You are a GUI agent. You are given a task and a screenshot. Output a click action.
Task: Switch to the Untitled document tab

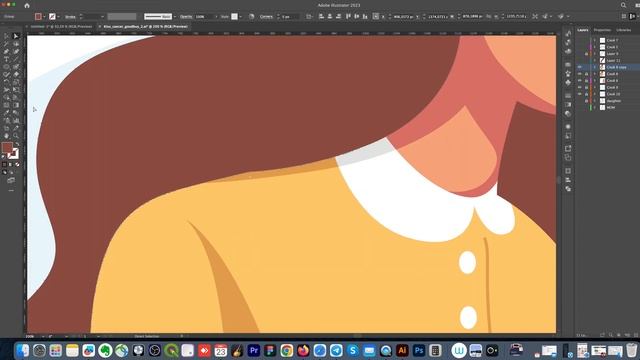click(61, 27)
